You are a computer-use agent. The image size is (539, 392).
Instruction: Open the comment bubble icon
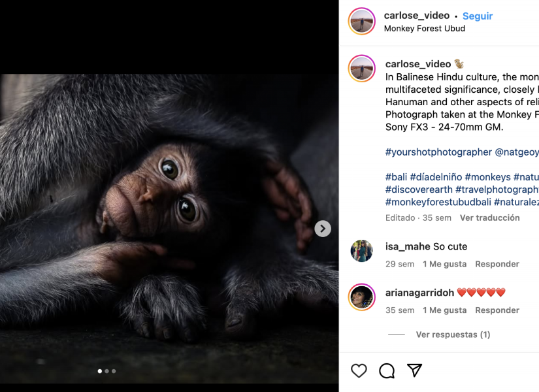386,370
